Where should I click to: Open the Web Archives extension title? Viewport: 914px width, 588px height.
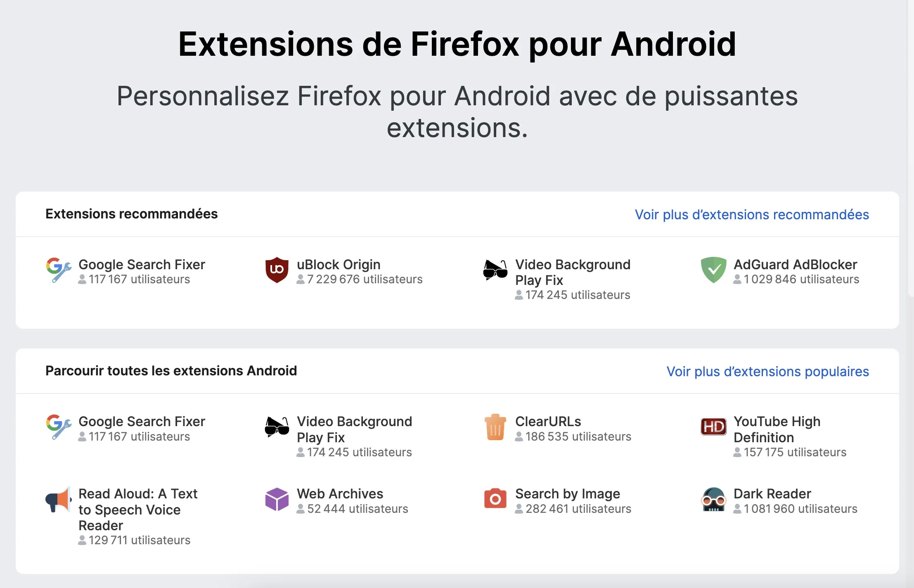point(340,494)
